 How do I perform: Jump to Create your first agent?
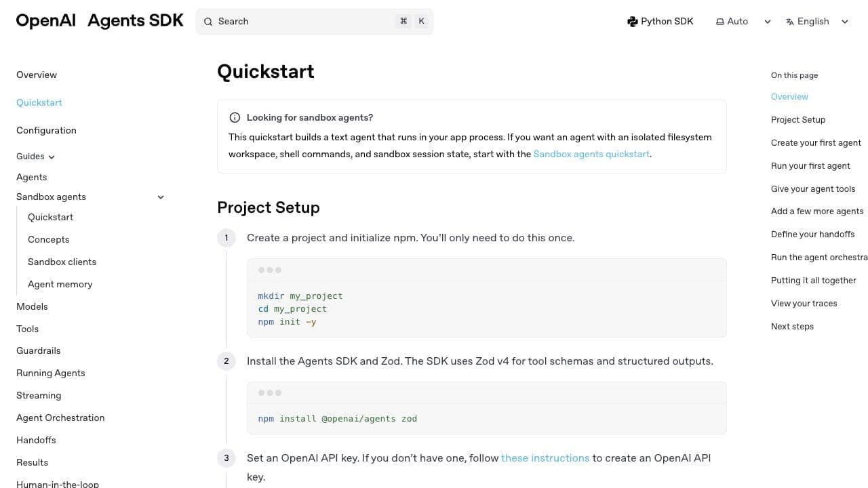point(816,143)
